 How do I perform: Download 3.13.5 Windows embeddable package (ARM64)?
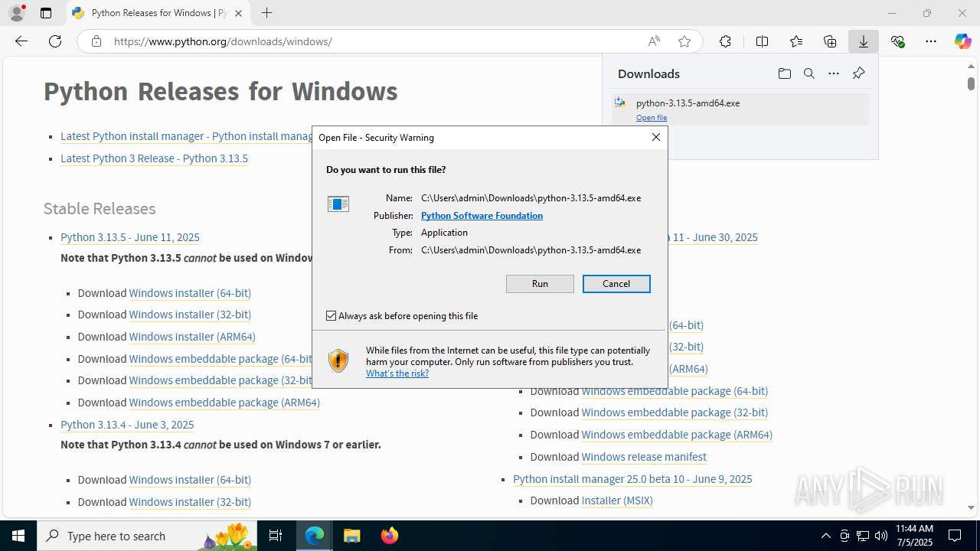[x=224, y=403]
